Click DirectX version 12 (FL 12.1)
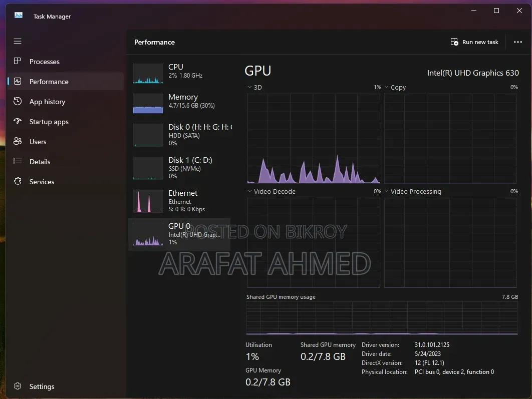Viewport: 532px width, 399px height. click(429, 363)
